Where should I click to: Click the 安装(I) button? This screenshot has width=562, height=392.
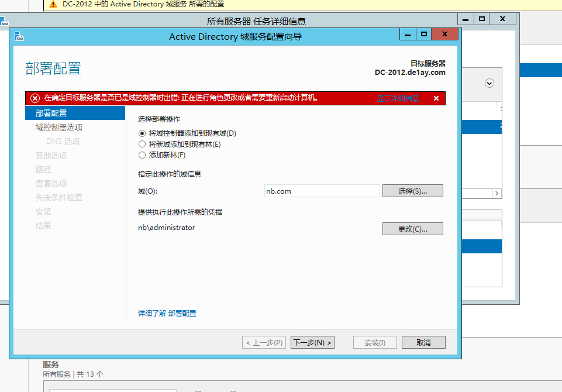[x=375, y=342]
